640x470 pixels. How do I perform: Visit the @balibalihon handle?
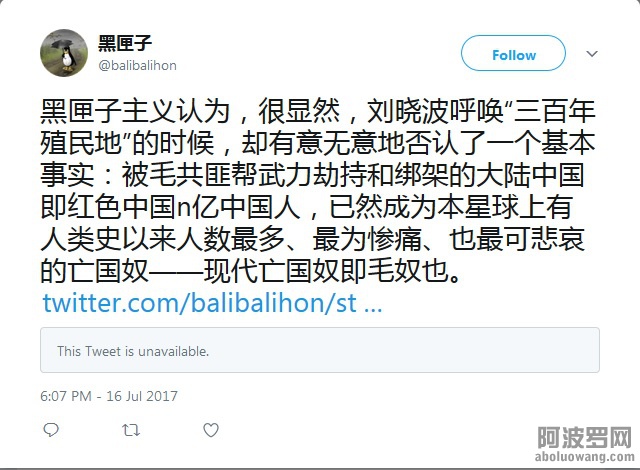pos(138,65)
